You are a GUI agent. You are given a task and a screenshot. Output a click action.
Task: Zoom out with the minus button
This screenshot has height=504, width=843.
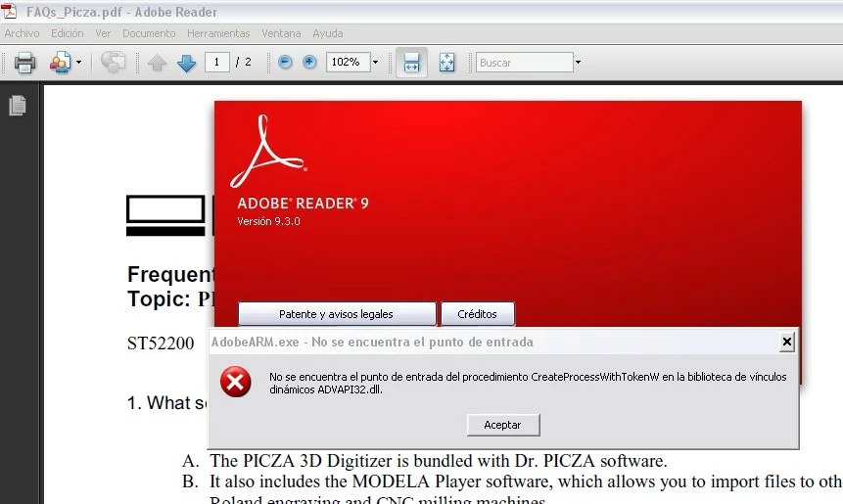(x=285, y=63)
